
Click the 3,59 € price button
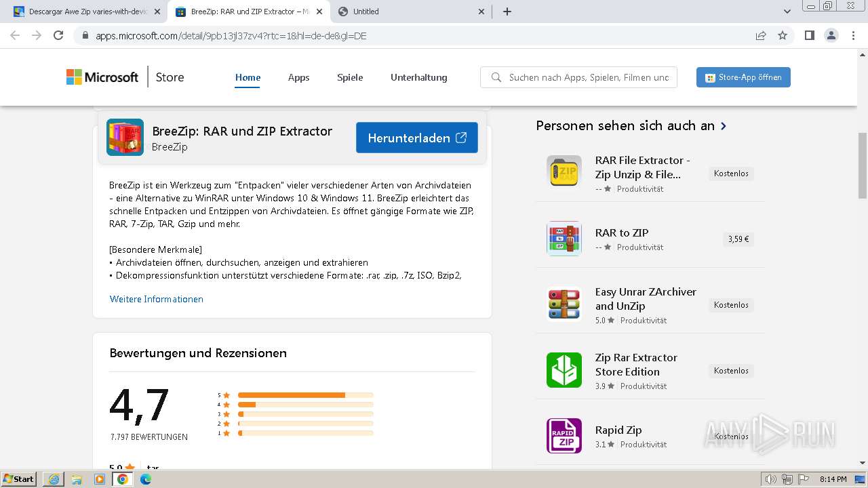coord(738,239)
